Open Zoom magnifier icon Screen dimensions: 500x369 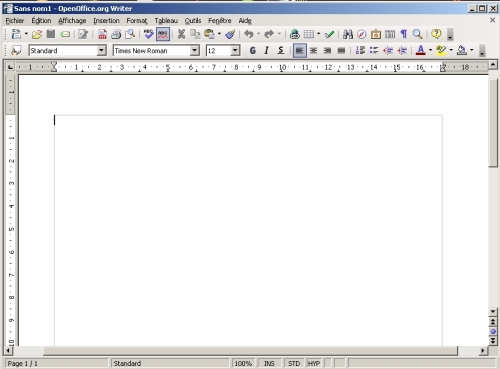click(x=417, y=34)
